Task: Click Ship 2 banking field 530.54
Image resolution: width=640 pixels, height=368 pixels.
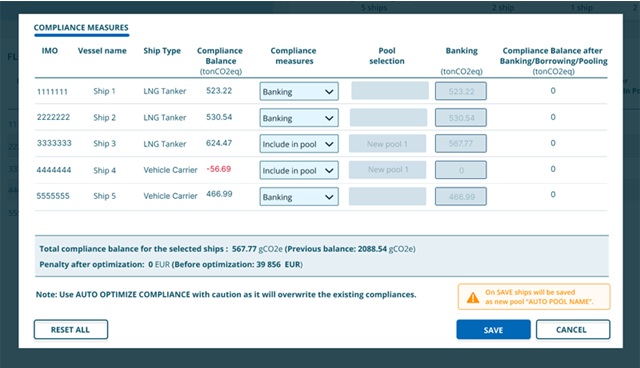Action: tap(461, 117)
